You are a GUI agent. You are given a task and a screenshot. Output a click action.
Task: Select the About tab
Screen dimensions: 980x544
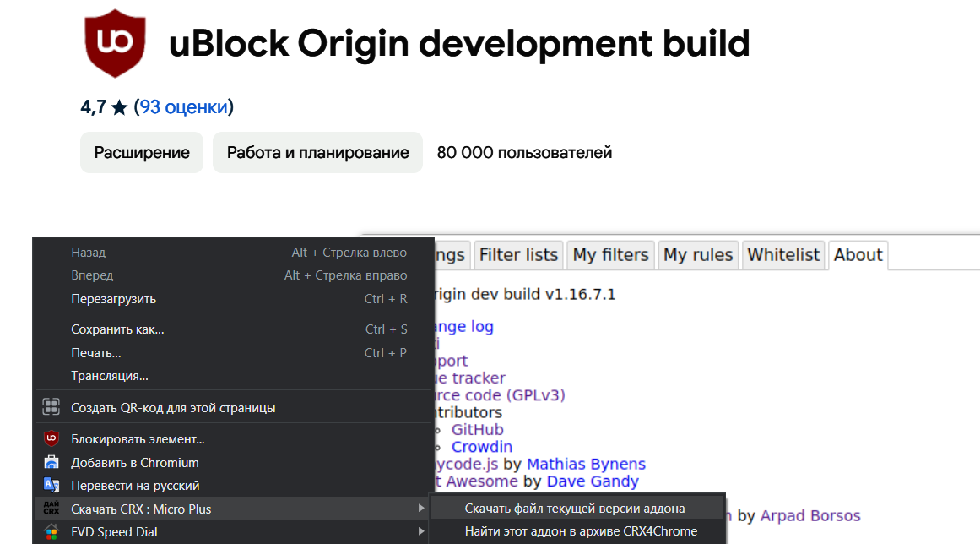[x=858, y=255]
